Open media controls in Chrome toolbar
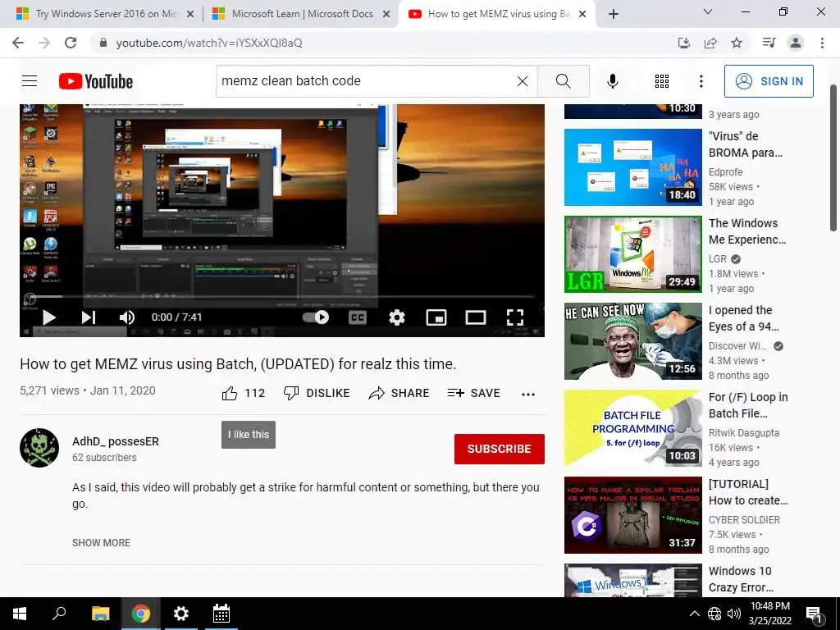Viewport: 840px width, 630px height. (x=769, y=43)
